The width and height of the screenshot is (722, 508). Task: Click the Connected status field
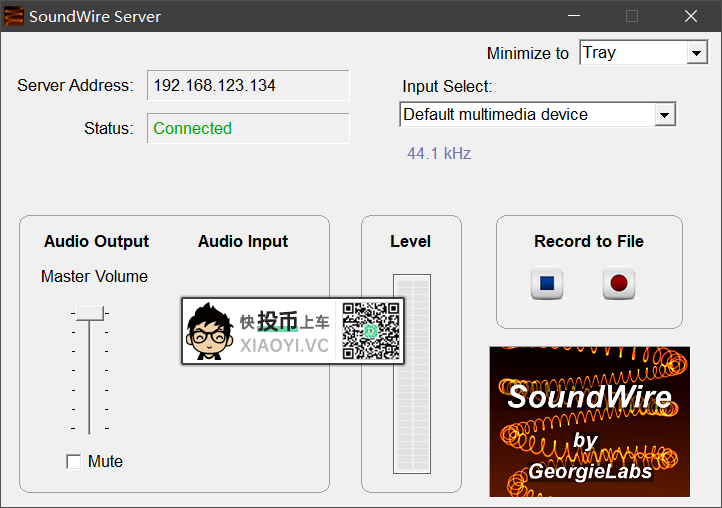(x=248, y=128)
